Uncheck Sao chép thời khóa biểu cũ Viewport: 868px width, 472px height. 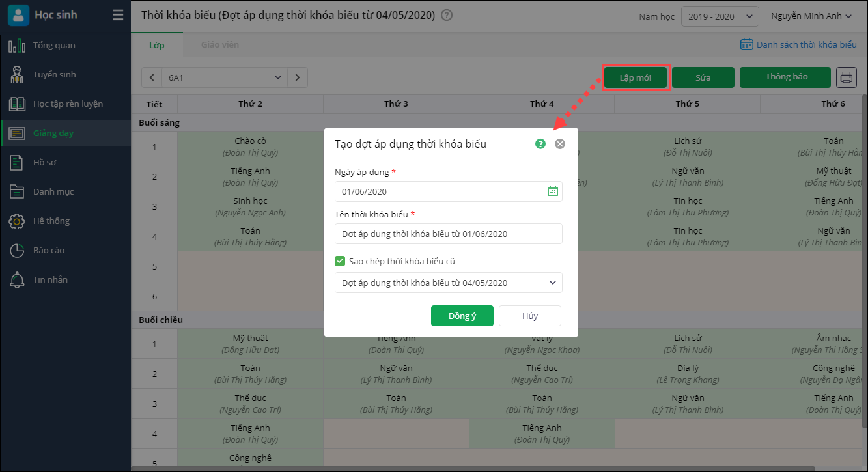[340, 261]
